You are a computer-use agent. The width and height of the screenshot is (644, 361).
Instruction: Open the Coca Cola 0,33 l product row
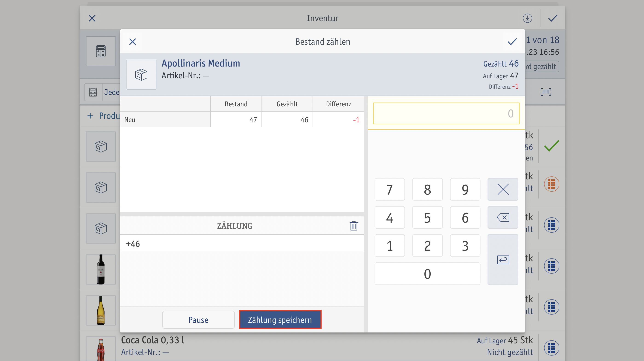pyautogui.click(x=322, y=346)
